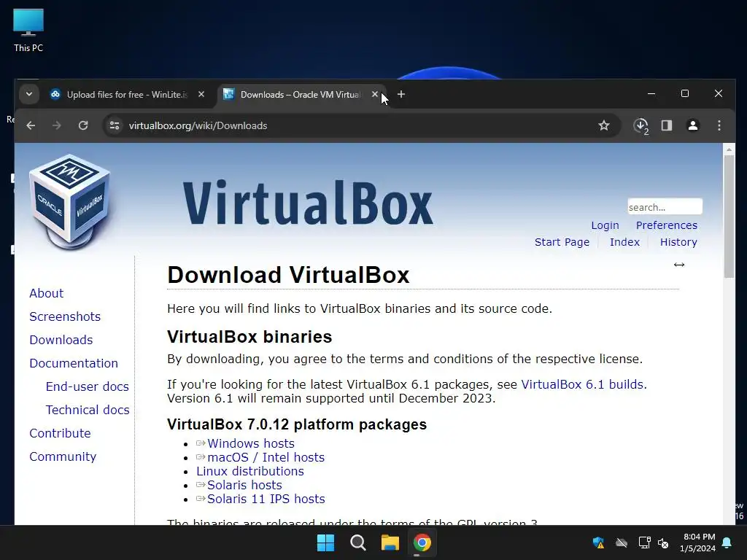Click the address bar URL virtualbox.org/wiki/Downloads
The image size is (747, 560).
pyautogui.click(x=198, y=125)
